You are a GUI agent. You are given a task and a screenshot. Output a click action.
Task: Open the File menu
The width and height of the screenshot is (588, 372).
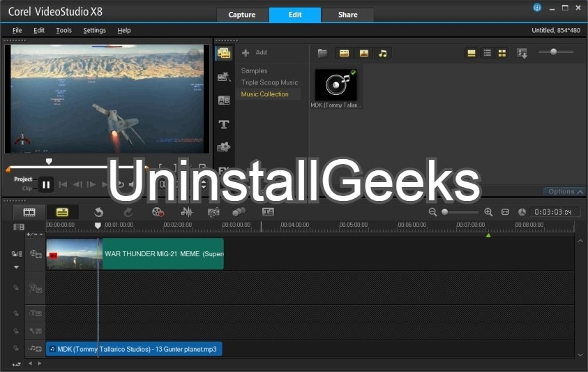point(17,31)
